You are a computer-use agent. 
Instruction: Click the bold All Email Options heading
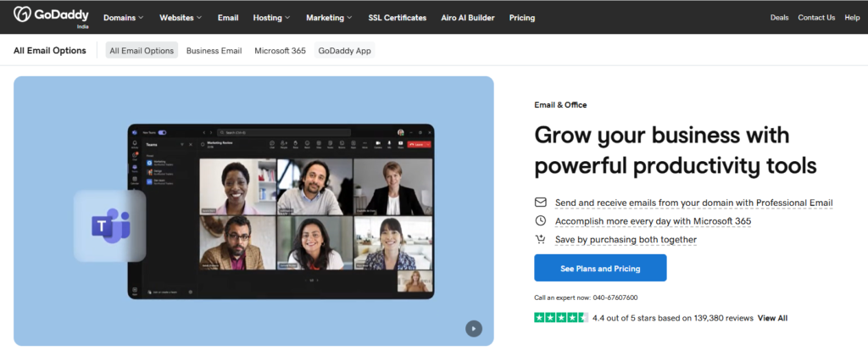[50, 50]
